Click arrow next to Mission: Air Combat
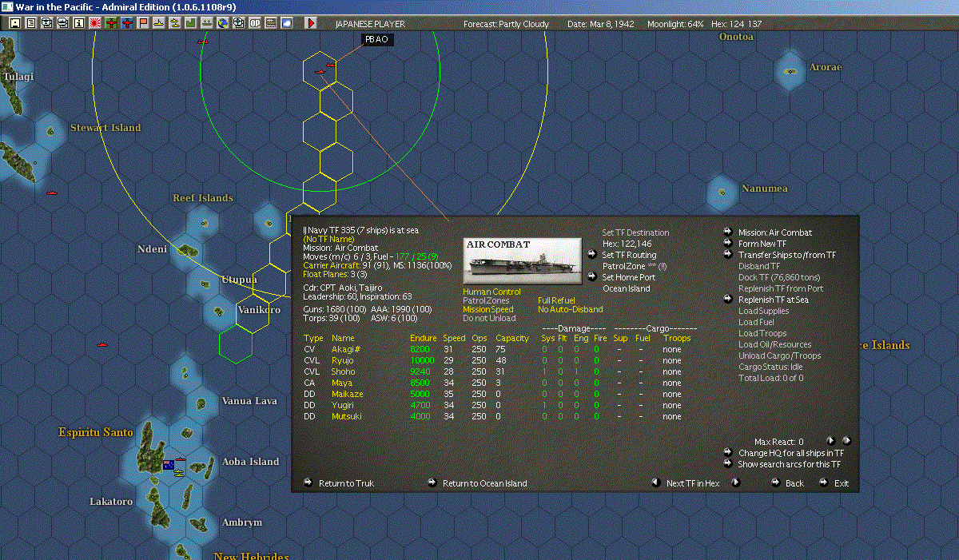 (x=728, y=232)
